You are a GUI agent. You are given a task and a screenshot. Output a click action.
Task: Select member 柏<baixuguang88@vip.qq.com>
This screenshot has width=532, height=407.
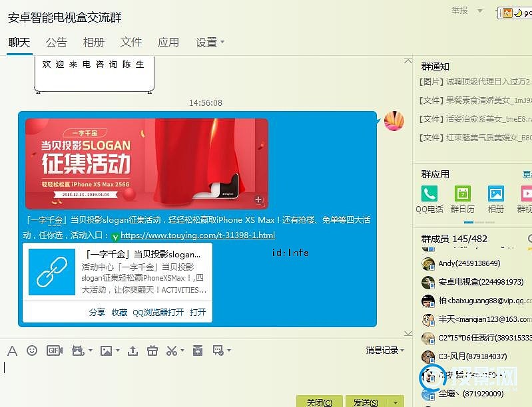coord(485,301)
